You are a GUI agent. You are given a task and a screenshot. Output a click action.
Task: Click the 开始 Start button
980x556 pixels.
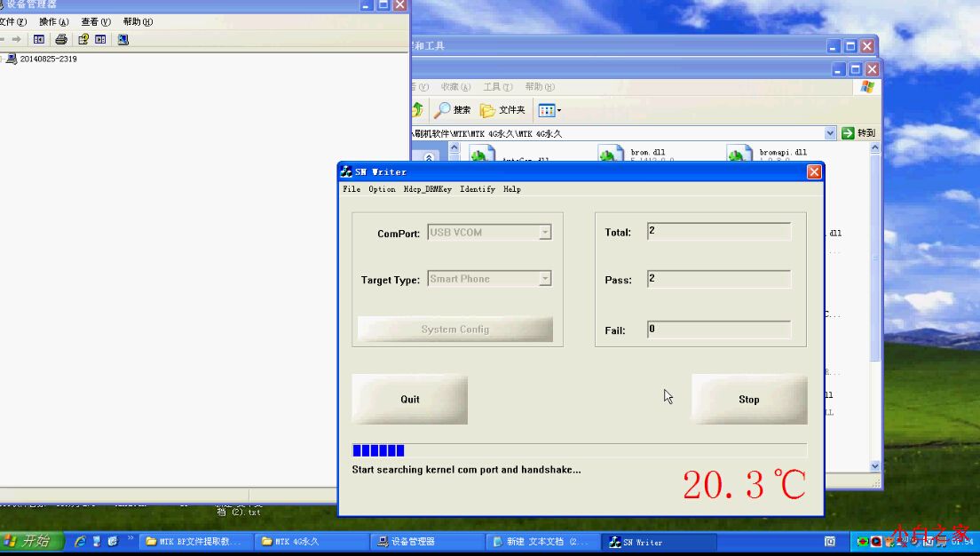(x=31, y=540)
